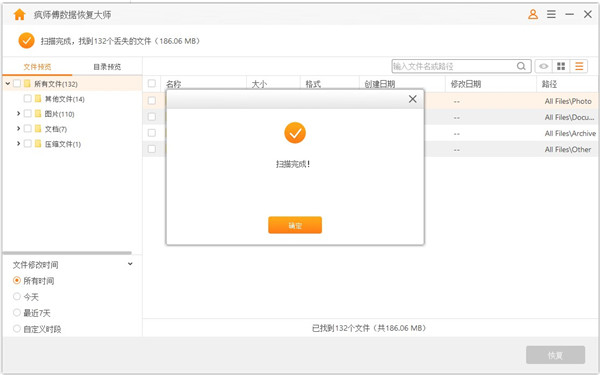Collapse the 文件修改时间 filter section
Viewport: 600px width, 375px height.
click(130, 264)
